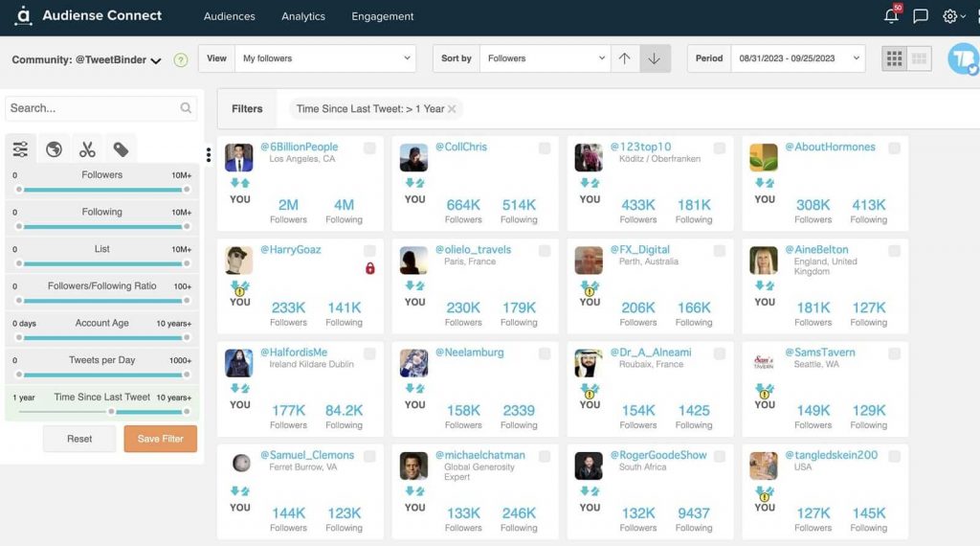Open the @SamsTavern profile link
The image size is (980, 546).
point(820,353)
